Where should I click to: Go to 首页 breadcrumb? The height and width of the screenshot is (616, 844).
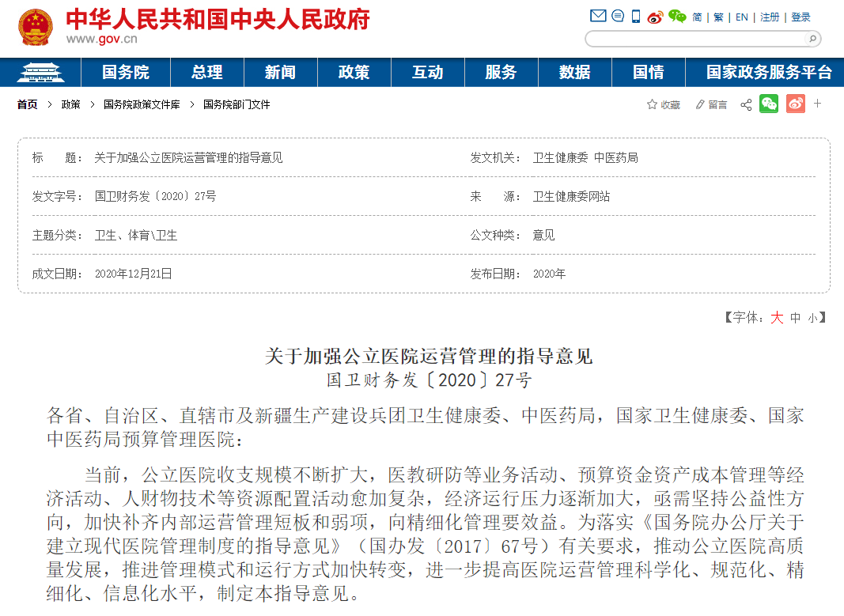pyautogui.click(x=27, y=104)
